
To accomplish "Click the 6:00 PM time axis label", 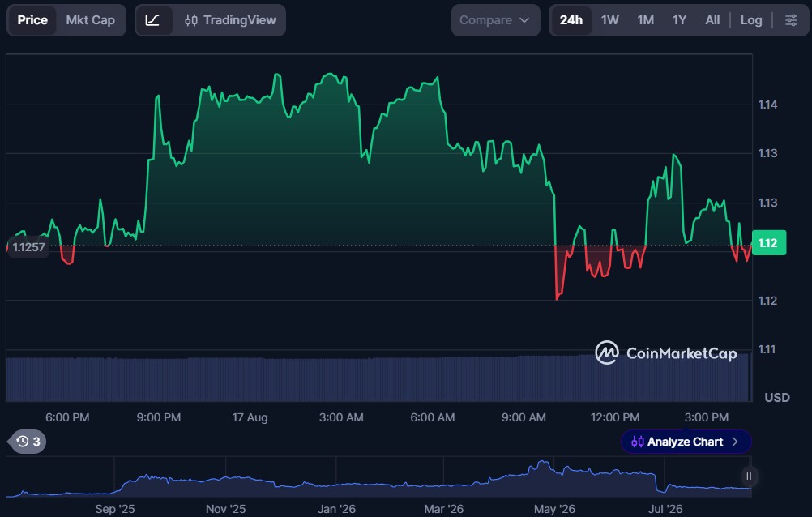I will point(67,417).
